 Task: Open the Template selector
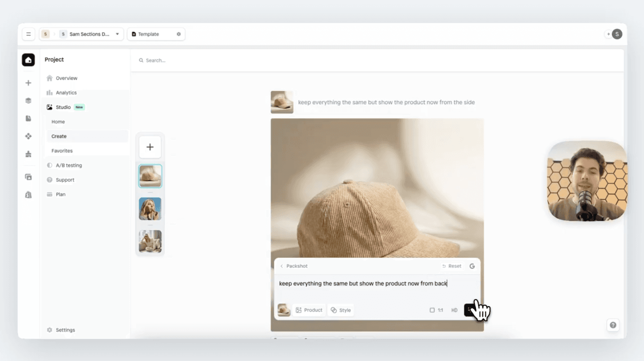156,34
